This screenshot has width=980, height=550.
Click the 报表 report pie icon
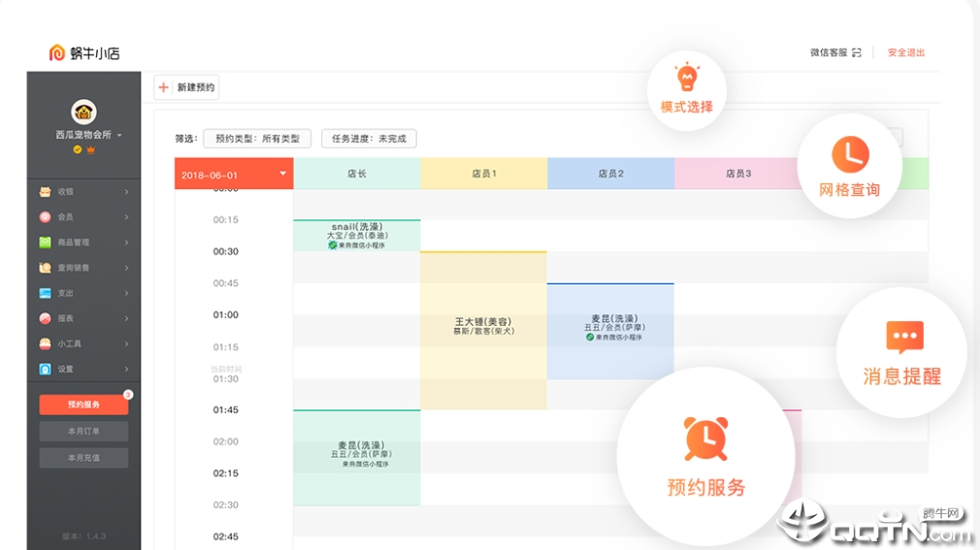pos(45,318)
